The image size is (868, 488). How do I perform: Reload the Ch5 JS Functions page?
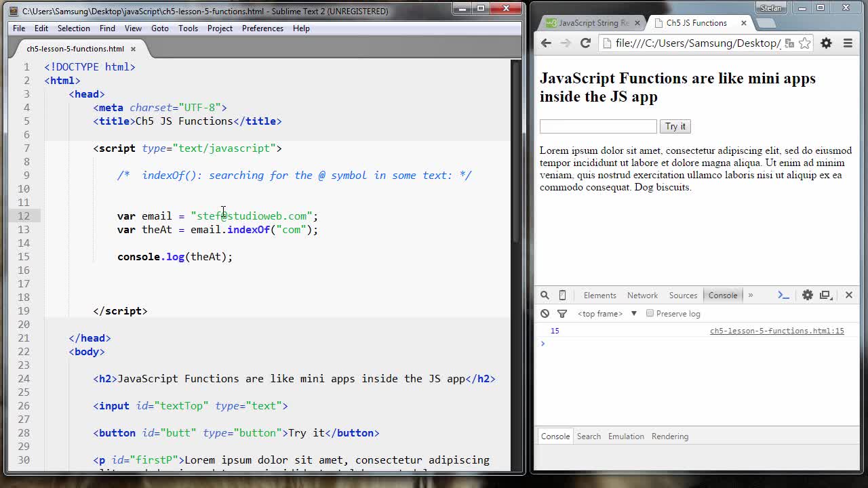coord(585,43)
